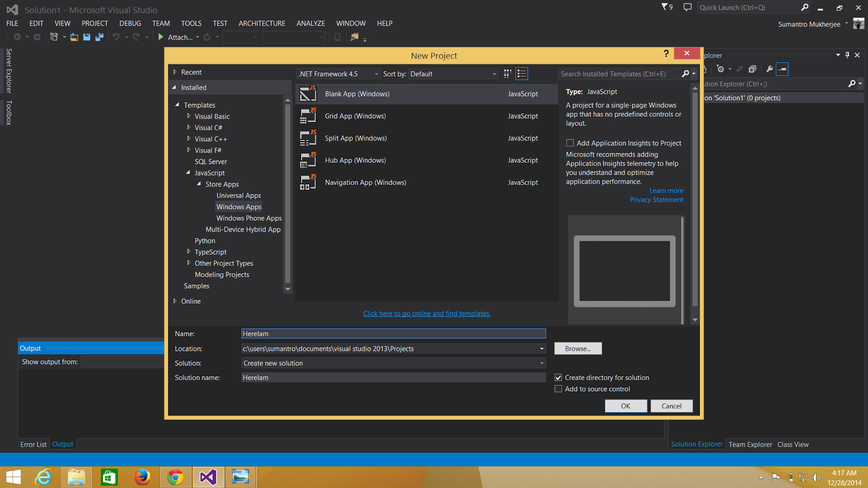The height and width of the screenshot is (488, 868).
Task: Open the TEAM menu
Action: (x=161, y=23)
